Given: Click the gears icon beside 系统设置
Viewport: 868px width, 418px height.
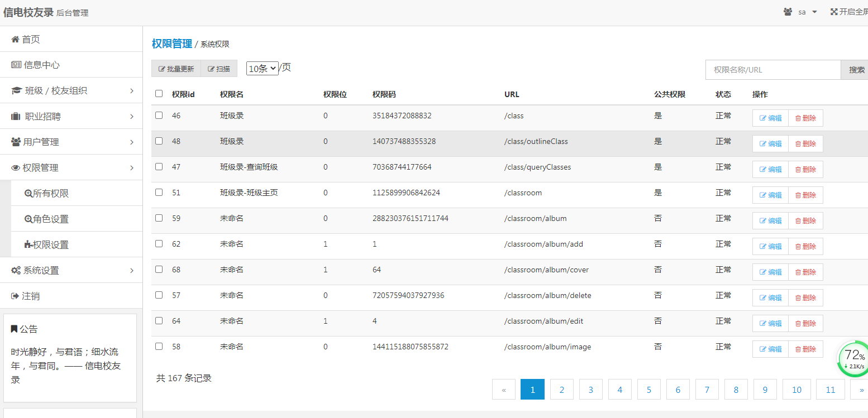Looking at the screenshot, I should (x=16, y=270).
